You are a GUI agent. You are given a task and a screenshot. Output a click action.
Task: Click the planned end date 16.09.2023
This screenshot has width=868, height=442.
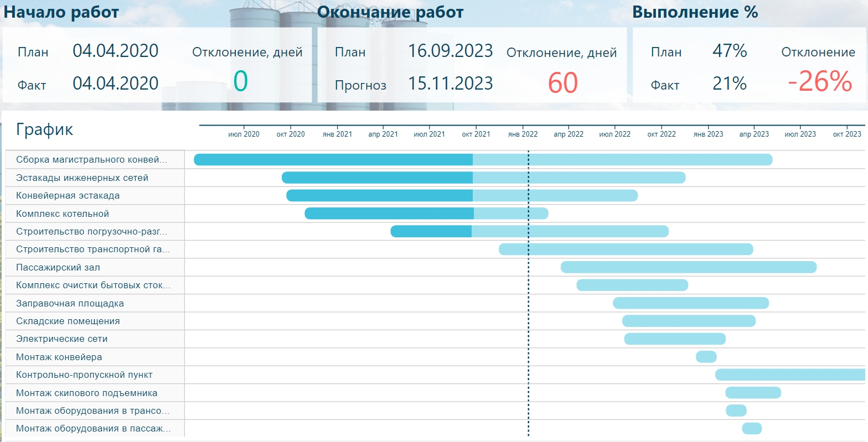451,51
